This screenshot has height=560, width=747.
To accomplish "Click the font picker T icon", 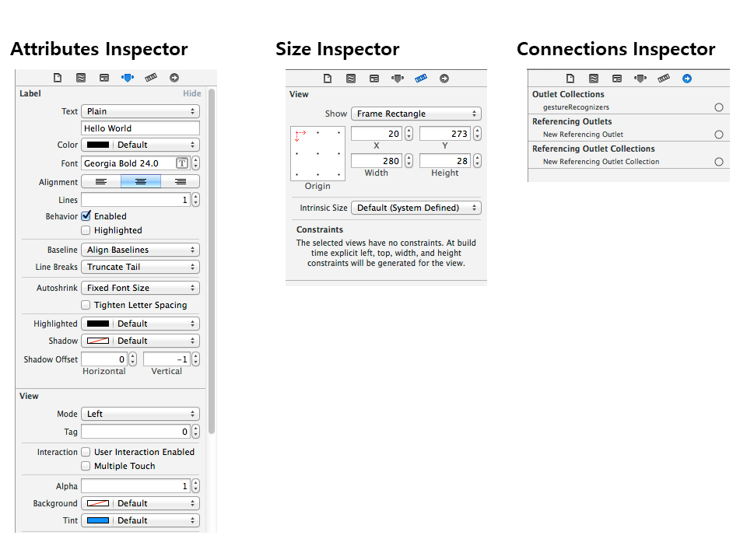I will coord(182,163).
